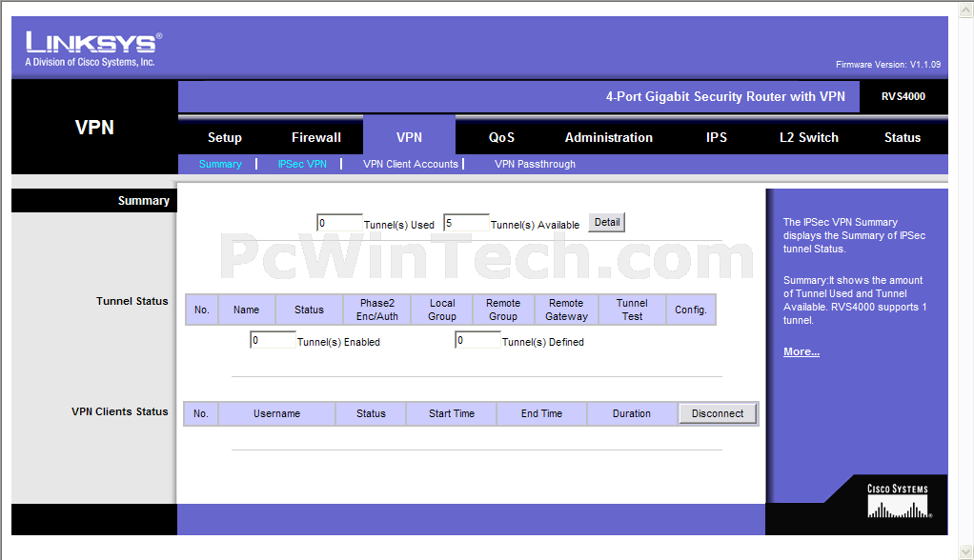Switch to the Firewall tab
This screenshot has width=974, height=560.
316,137
